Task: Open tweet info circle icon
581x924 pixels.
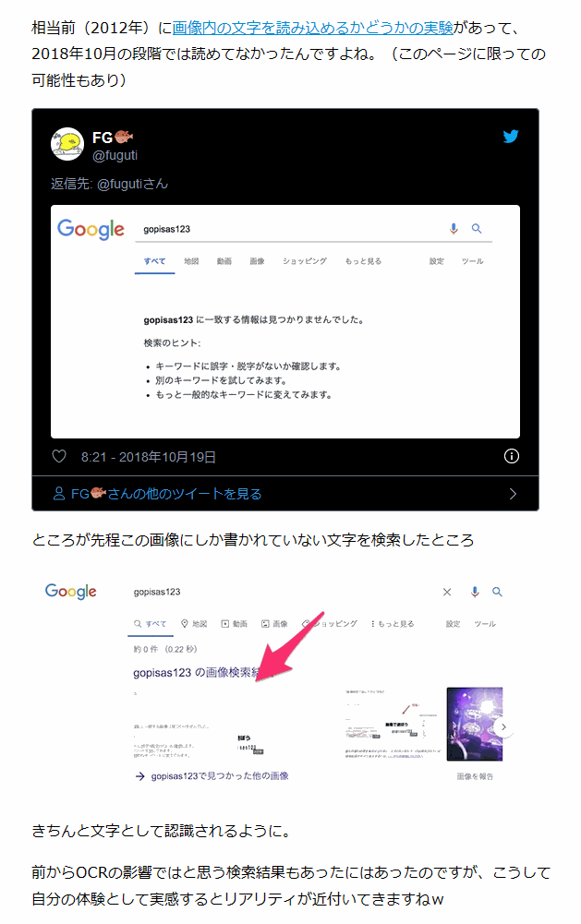Action: pyautogui.click(x=512, y=456)
